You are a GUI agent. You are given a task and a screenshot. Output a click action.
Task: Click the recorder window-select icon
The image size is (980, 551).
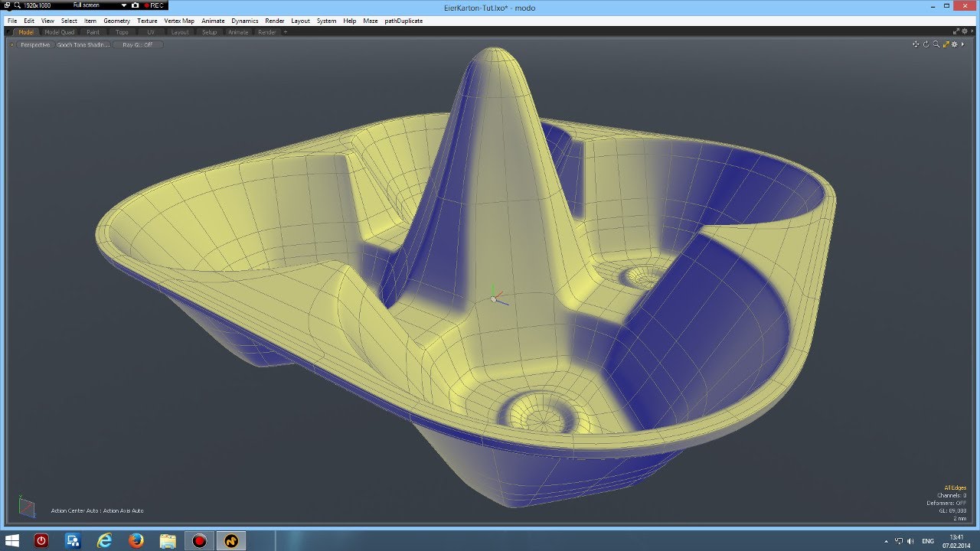pyautogui.click(x=7, y=5)
